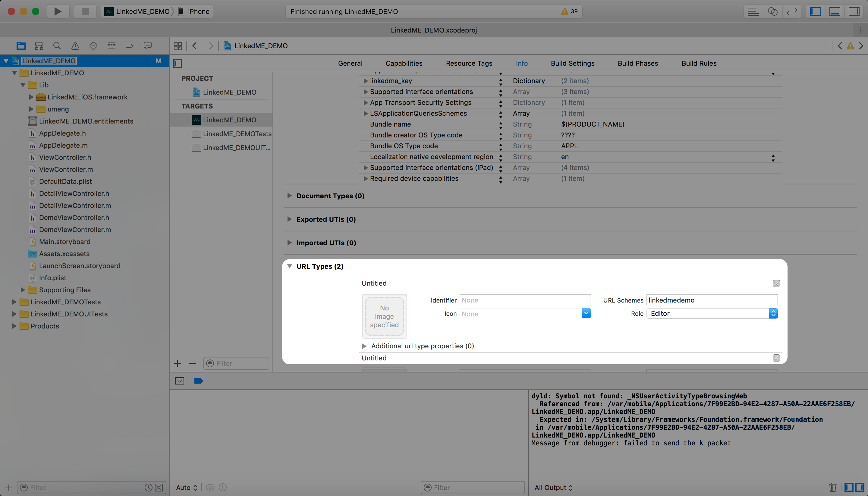Stop the running task
This screenshot has height=496, width=868.
pyautogui.click(x=85, y=11)
